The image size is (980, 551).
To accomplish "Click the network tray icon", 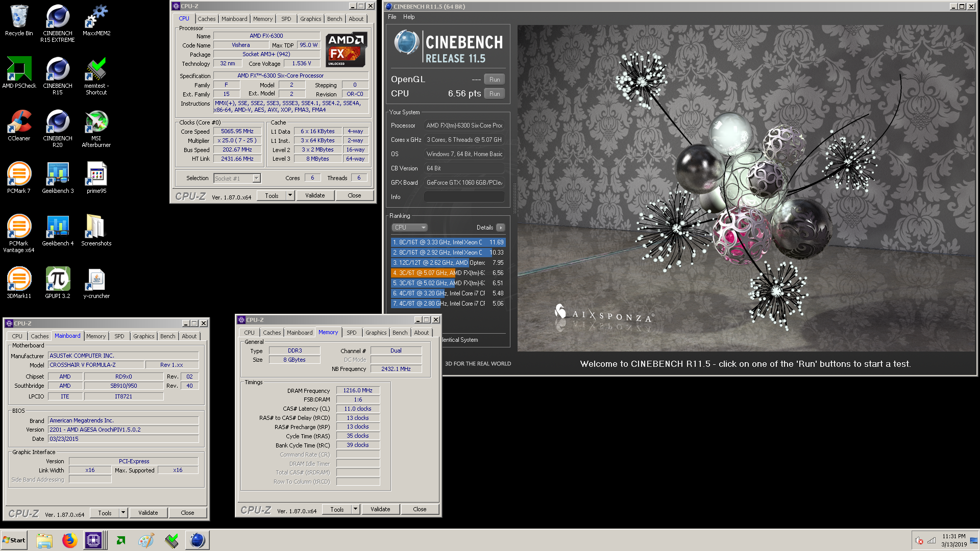I will [932, 541].
